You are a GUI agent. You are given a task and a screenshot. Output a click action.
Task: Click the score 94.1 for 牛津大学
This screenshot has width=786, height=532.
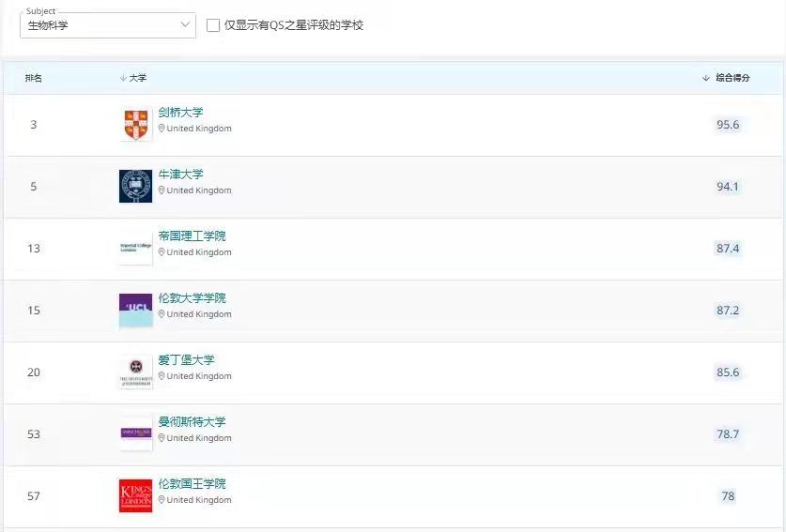click(x=728, y=187)
